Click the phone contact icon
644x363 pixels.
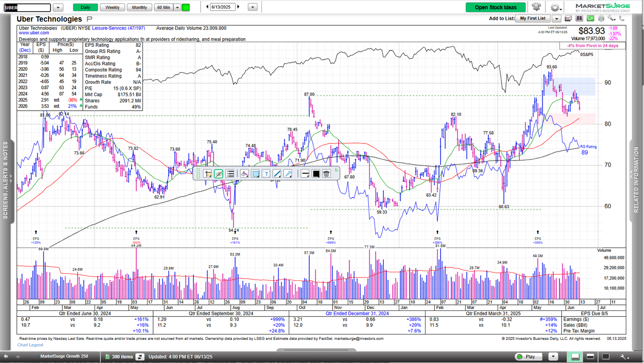pos(621,18)
